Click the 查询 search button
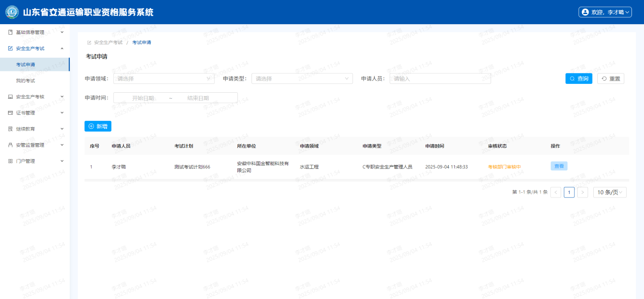 click(x=579, y=79)
